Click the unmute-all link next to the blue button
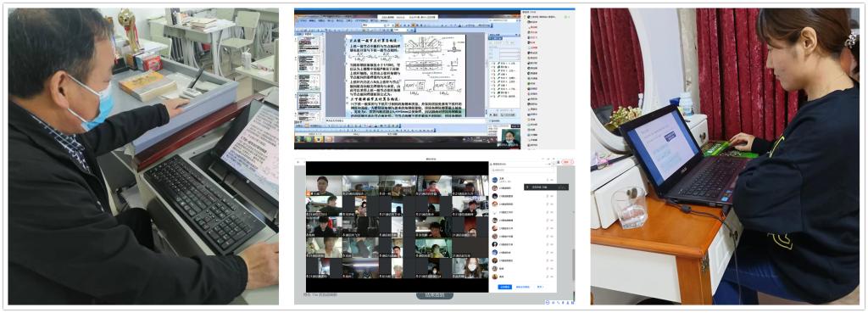The image size is (868, 313). [522, 287]
